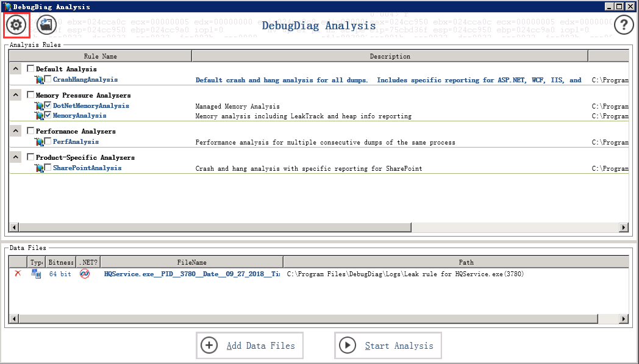
Task: Click the Rule Name column header
Action: point(100,56)
